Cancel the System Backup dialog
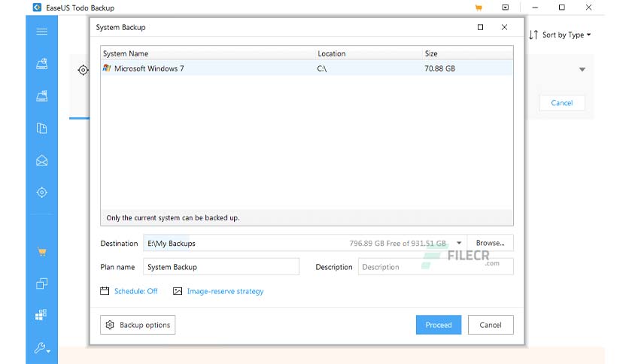Viewport: 629px width, 364px height. click(491, 325)
